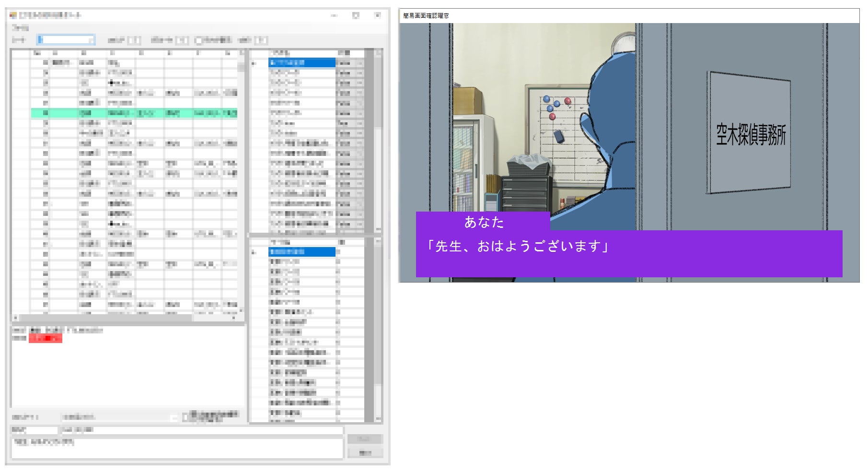Screen dimensions: 868x474
Task: Click the app icon in the editor title bar
Action: (13, 15)
